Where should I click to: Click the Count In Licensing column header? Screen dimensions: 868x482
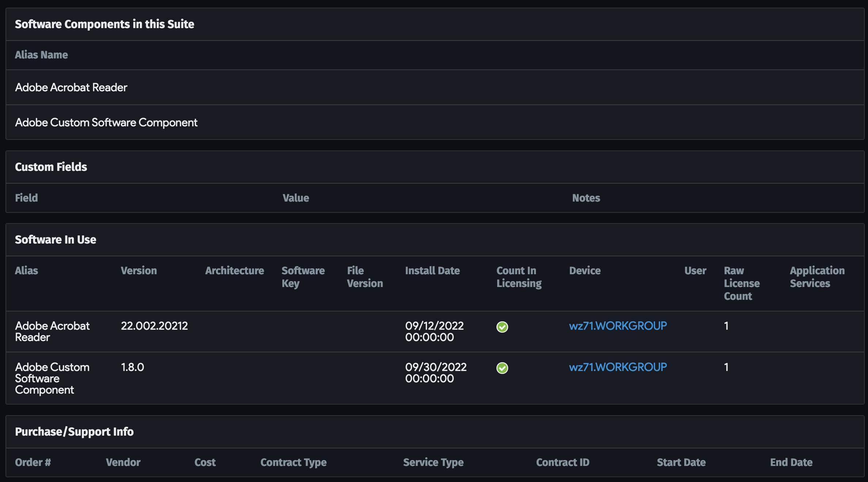point(519,277)
